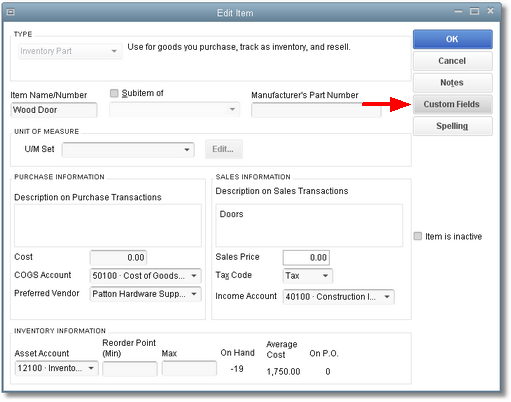
Task: Open the Income Account dropdown
Action: click(x=339, y=297)
